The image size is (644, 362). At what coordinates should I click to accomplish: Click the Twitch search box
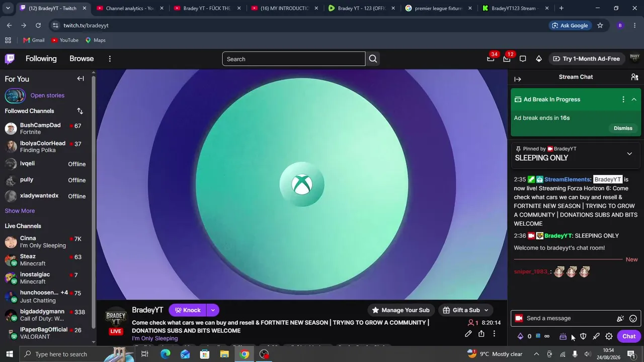pyautogui.click(x=294, y=59)
